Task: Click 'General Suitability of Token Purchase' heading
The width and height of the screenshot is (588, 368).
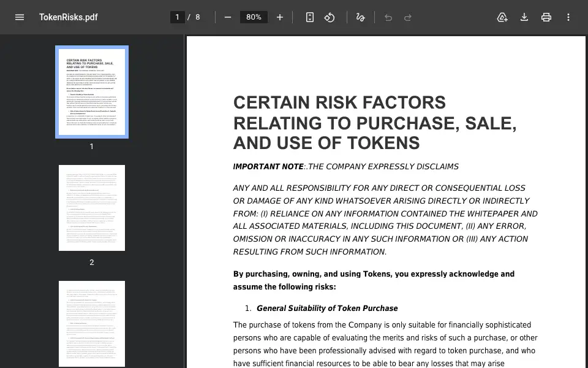Action: coord(327,309)
